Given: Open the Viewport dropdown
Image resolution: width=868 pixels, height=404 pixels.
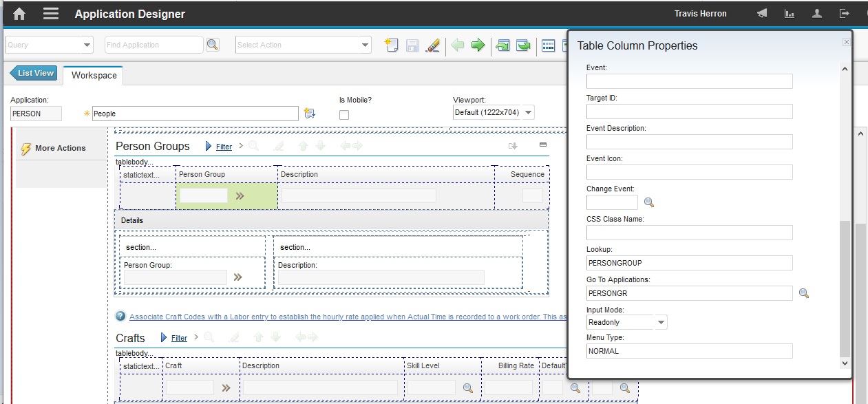Looking at the screenshot, I should click(x=527, y=112).
